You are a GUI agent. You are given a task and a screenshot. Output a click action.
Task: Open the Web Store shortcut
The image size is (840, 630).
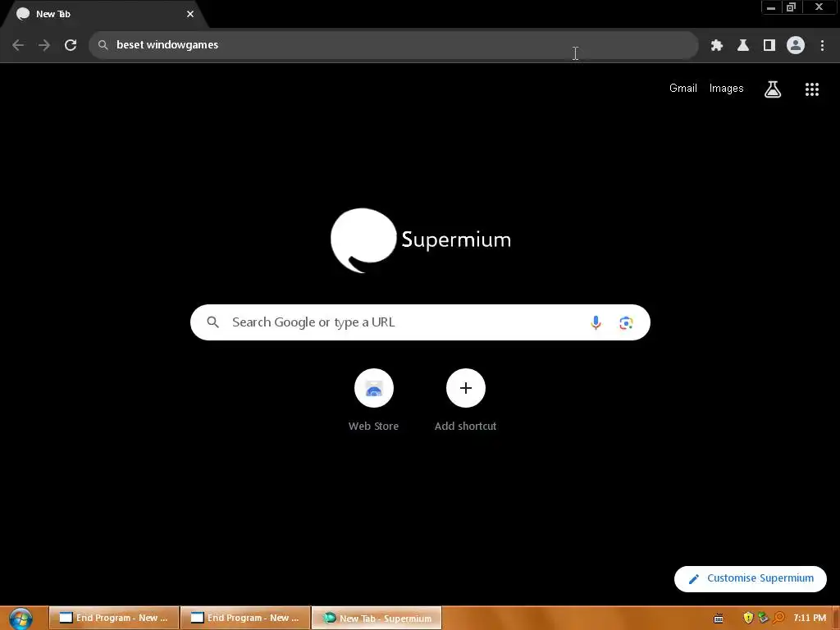click(374, 399)
